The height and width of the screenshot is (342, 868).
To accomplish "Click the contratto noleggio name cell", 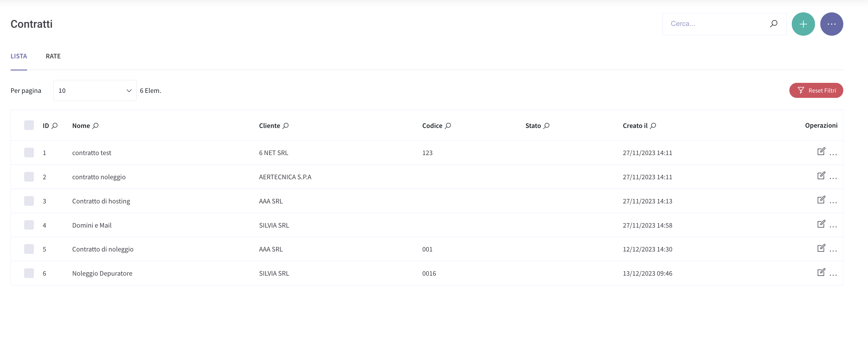I will (99, 177).
